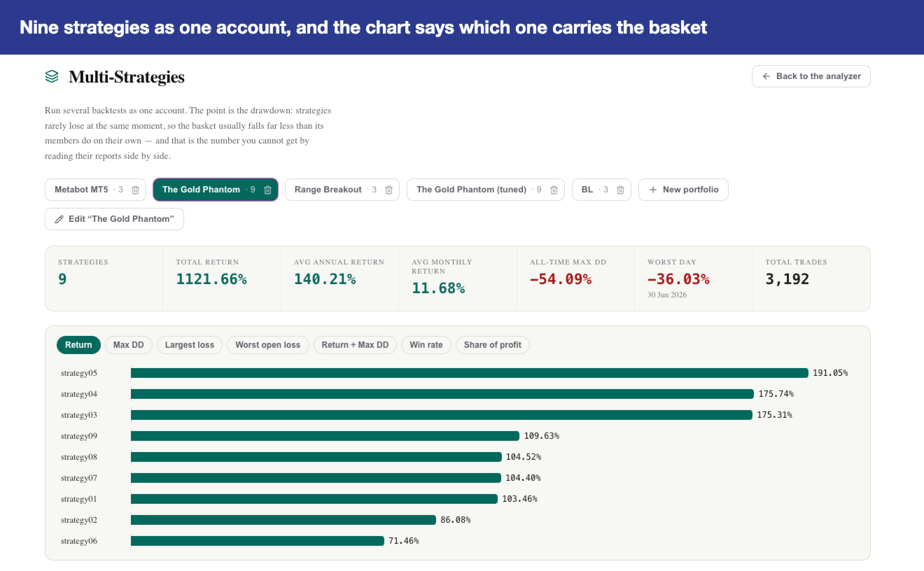
Task: Switch chart to Largest loss
Action: coord(190,345)
